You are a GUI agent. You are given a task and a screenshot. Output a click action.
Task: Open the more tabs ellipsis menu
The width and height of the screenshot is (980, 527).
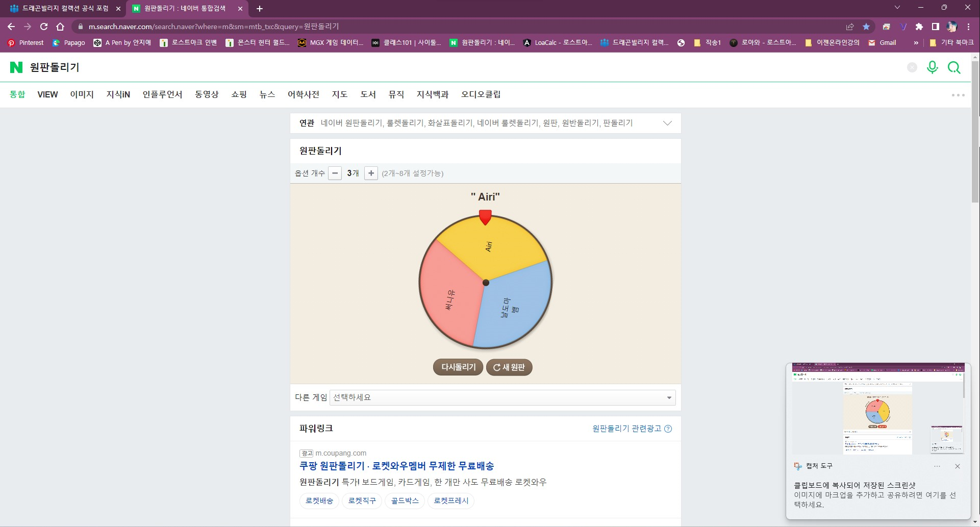(x=958, y=95)
